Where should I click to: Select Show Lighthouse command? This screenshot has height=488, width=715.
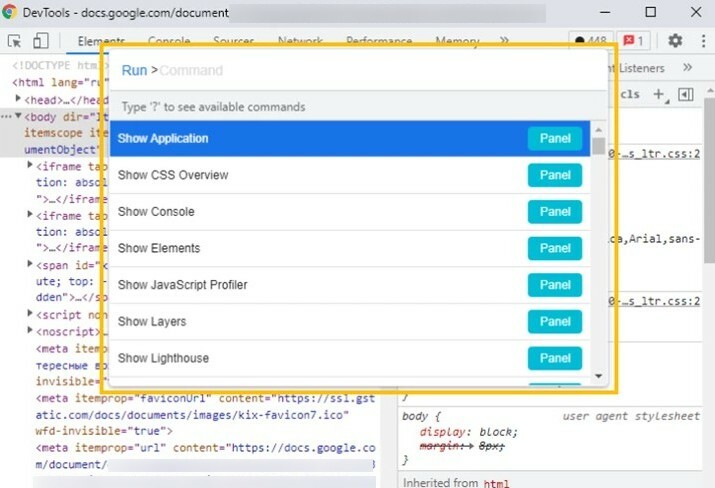point(350,358)
